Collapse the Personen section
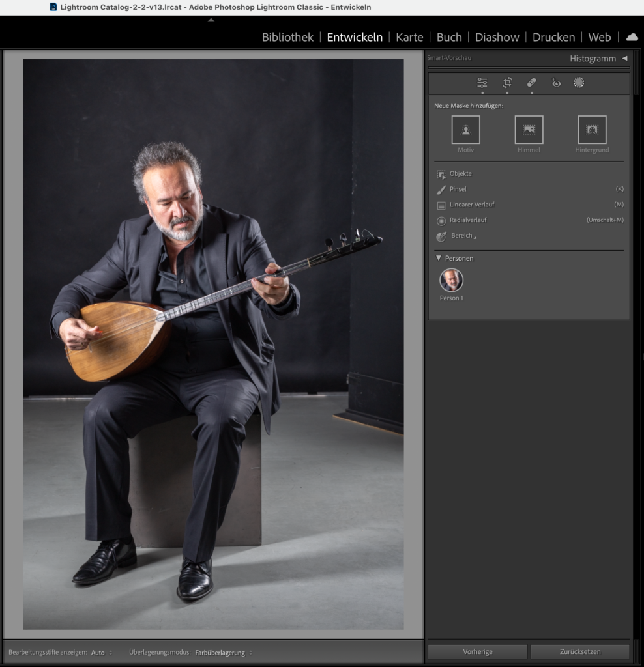Viewport: 644px width, 667px height. 439,258
